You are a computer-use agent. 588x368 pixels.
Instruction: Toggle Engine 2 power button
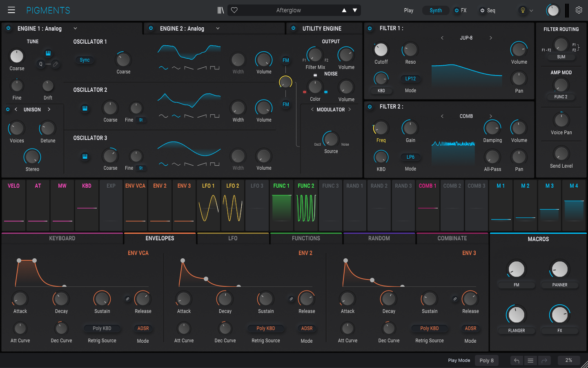(151, 29)
